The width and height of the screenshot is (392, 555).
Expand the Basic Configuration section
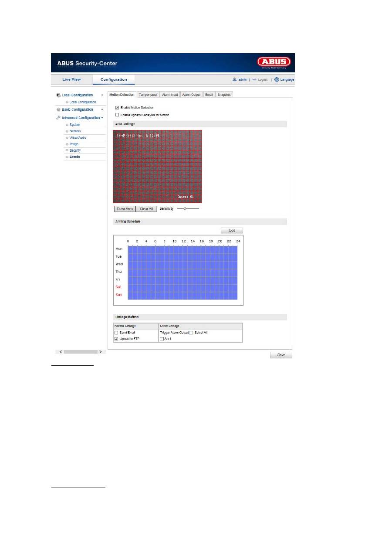point(102,110)
